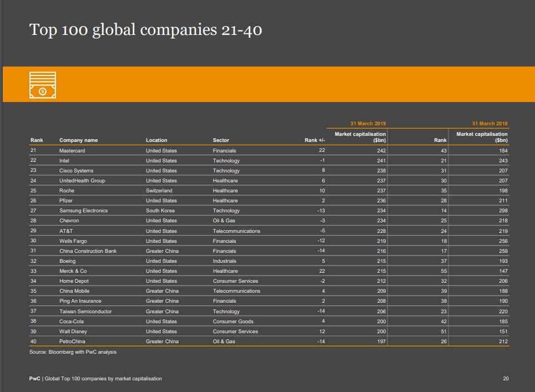The image size is (535, 392).
Task: Click the 'Company name' column header
Action: [78, 140]
